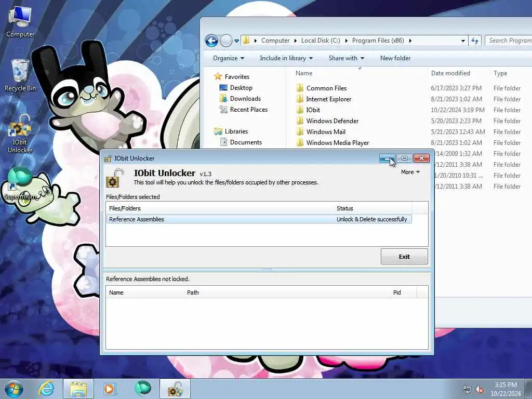Image resolution: width=532 pixels, height=399 pixels.
Task: Expand the address bar history dropdown
Action: (463, 41)
